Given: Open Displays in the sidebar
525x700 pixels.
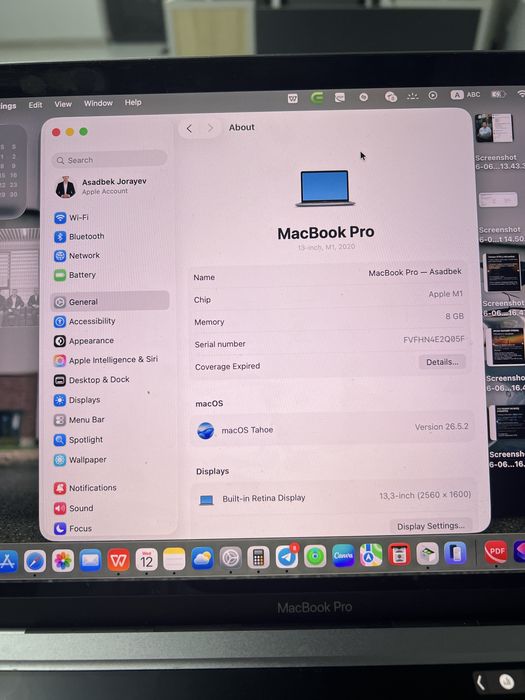Looking at the screenshot, I should [x=77, y=400].
